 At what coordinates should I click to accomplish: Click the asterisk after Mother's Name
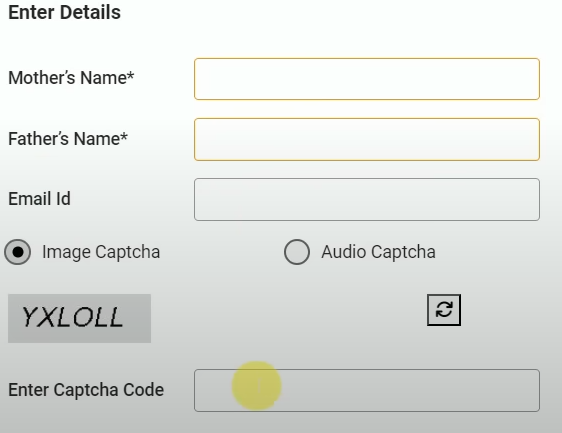click(130, 75)
